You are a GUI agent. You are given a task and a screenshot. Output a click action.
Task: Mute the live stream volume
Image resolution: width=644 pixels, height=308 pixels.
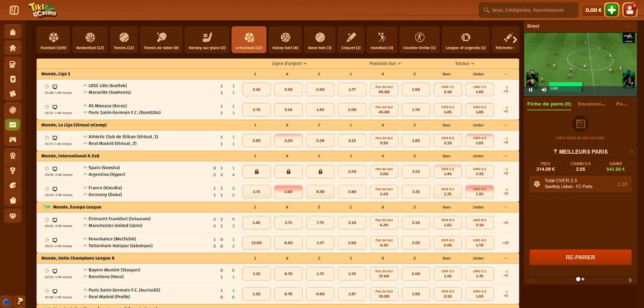544,89
